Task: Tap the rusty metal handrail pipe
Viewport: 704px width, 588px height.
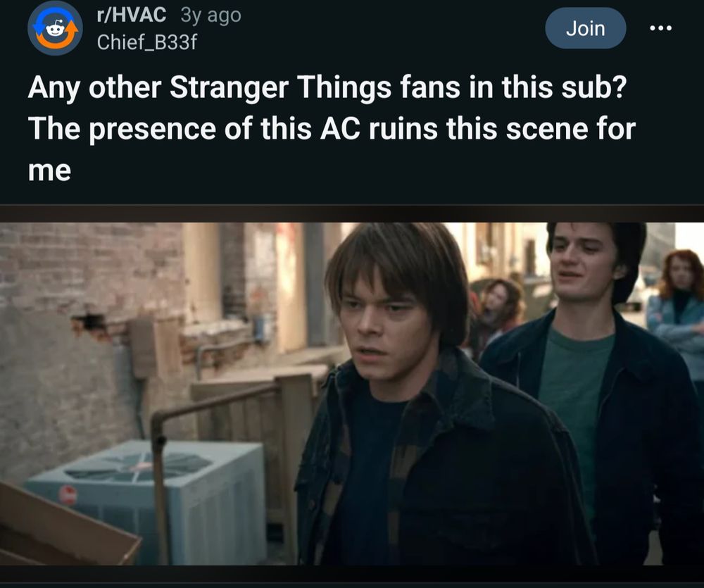Action: tap(198, 449)
